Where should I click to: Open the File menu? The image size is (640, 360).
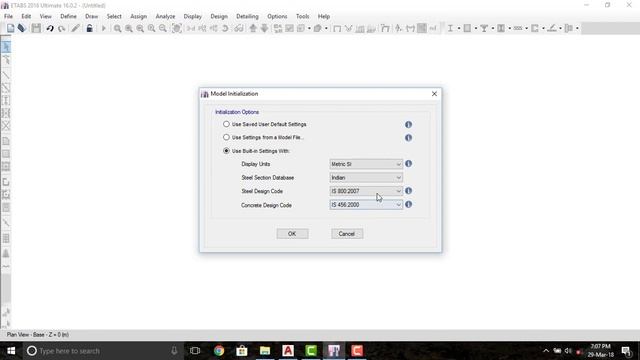click(8, 16)
